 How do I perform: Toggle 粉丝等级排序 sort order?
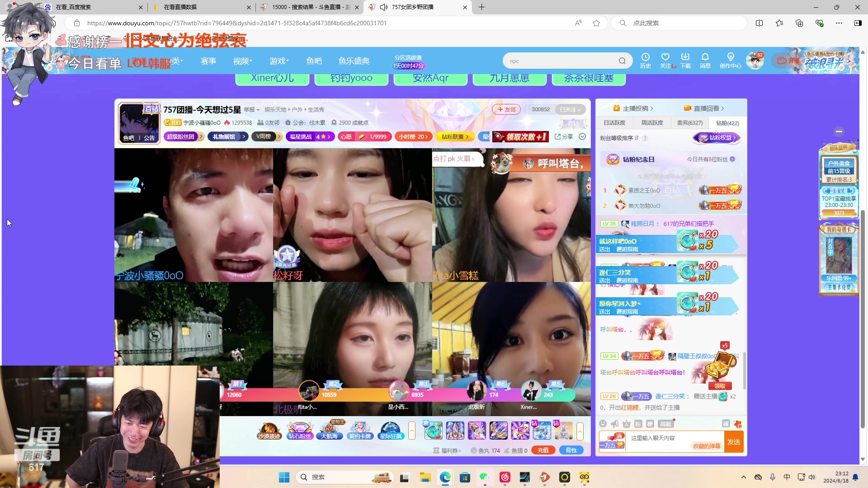(x=619, y=138)
